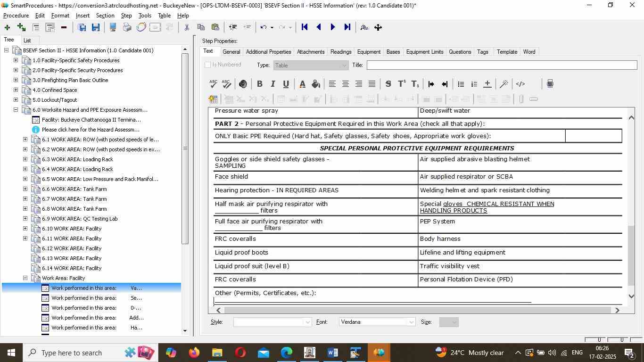Apply bold formatting
The image size is (644, 362).
point(260,84)
